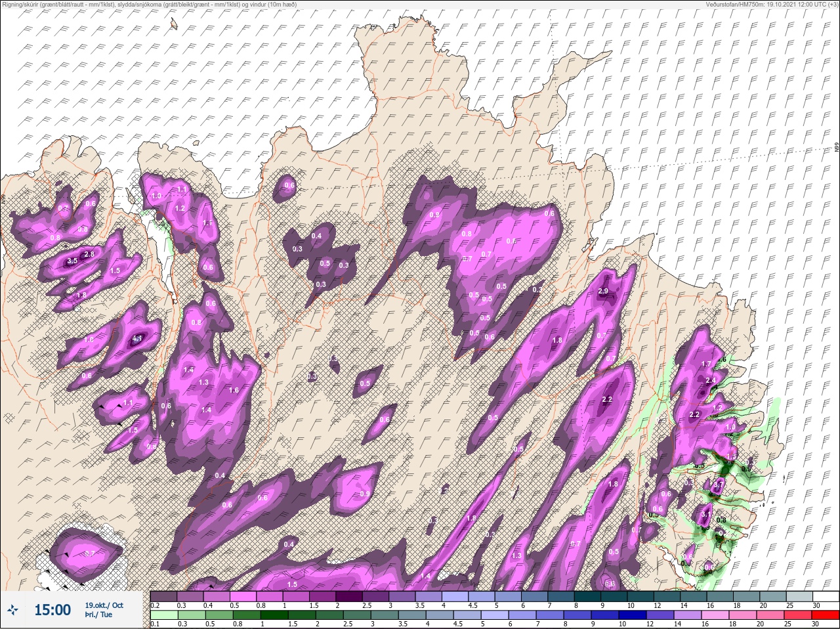The image size is (840, 629).
Task: Click the 3.5 precipitation value on the map
Action: 73,261
